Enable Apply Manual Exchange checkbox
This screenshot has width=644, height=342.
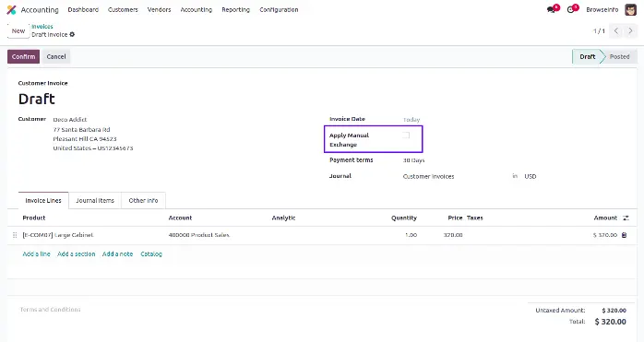[x=406, y=136]
